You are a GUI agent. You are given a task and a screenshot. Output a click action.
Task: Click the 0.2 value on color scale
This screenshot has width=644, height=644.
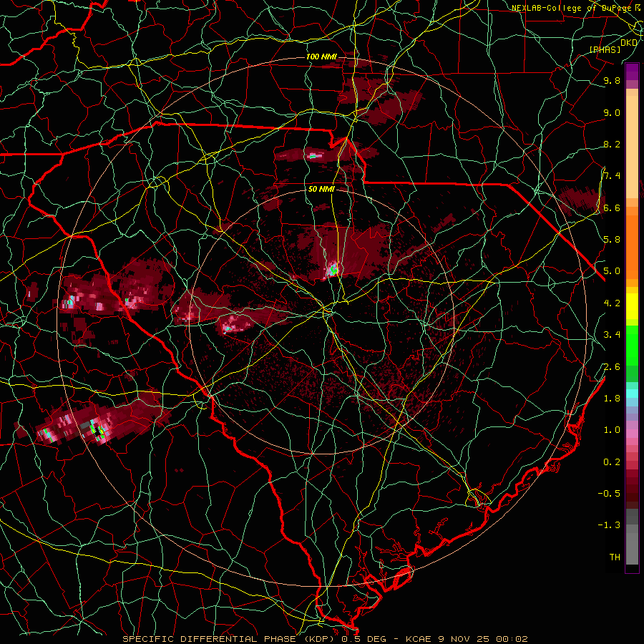point(612,462)
